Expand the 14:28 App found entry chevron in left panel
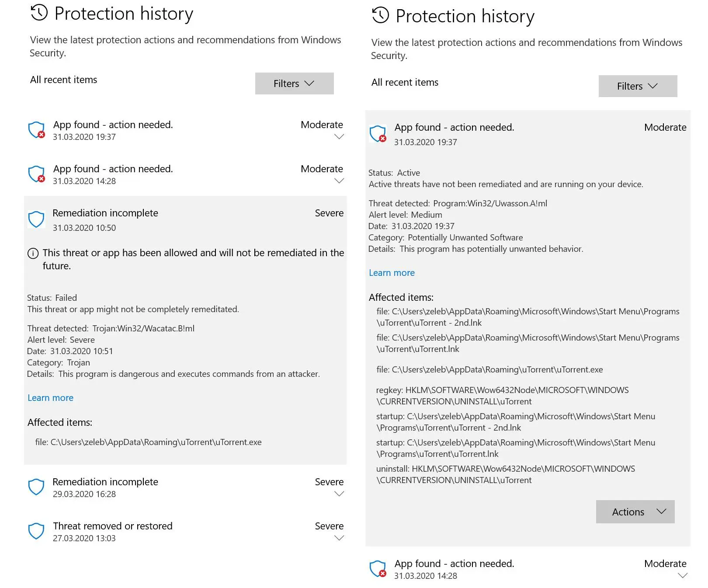The width and height of the screenshot is (708, 588). pos(339,181)
